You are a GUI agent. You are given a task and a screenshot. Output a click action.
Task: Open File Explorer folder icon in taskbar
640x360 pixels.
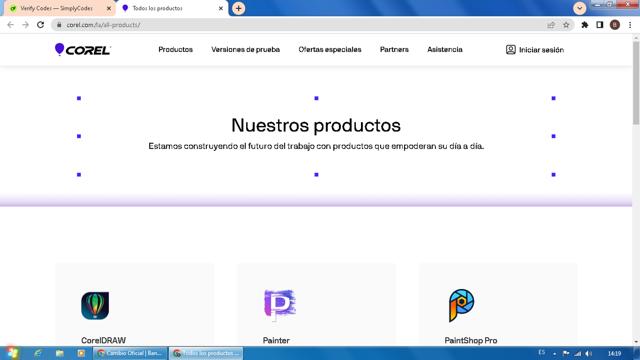click(60, 353)
